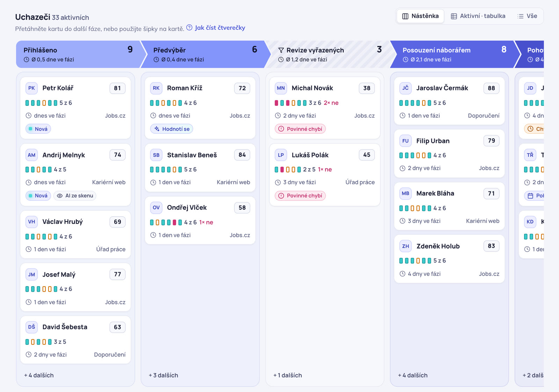Show + 4 dalších in Přihlášeno column
559x392 pixels.
click(39, 375)
